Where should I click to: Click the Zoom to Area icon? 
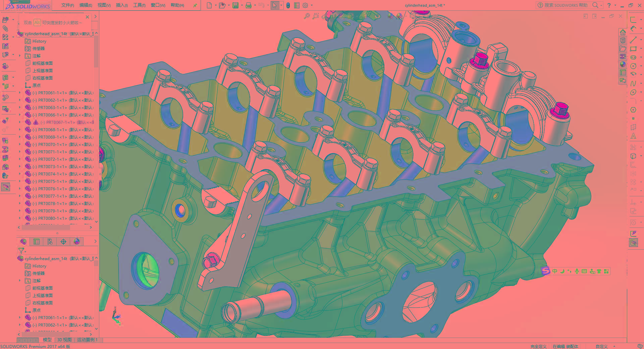click(316, 16)
